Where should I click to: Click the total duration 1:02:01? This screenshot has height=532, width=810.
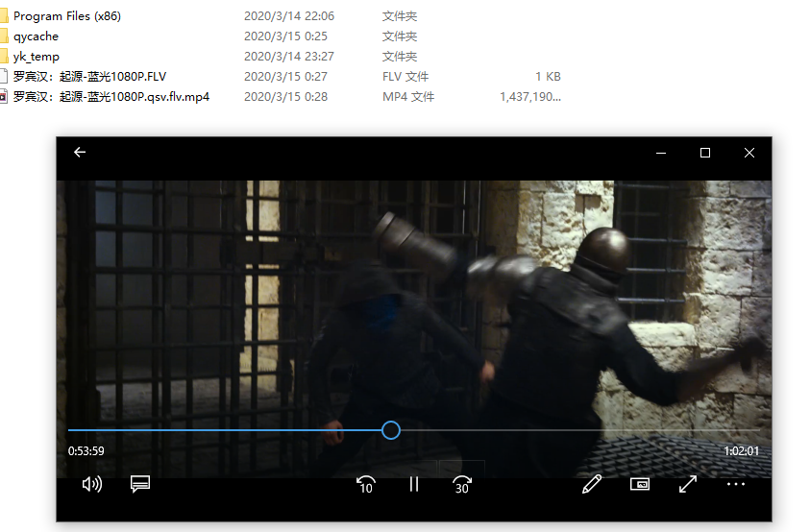click(x=741, y=451)
